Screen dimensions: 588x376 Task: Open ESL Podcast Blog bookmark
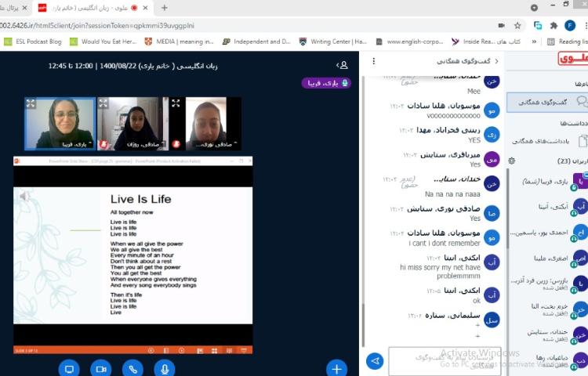point(33,42)
